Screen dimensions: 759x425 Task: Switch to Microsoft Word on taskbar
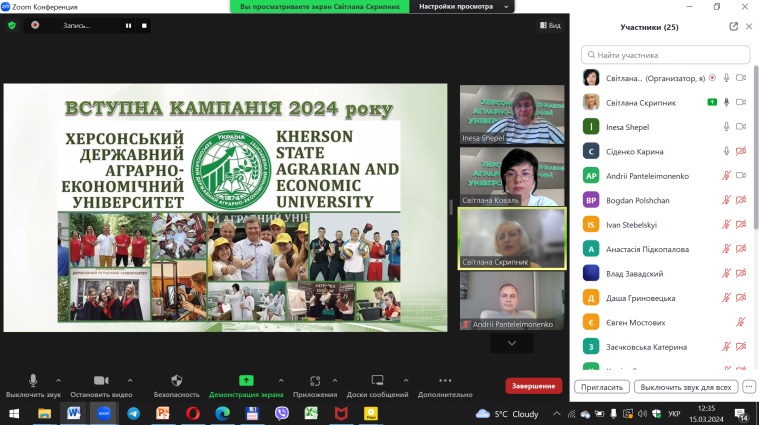click(74, 413)
